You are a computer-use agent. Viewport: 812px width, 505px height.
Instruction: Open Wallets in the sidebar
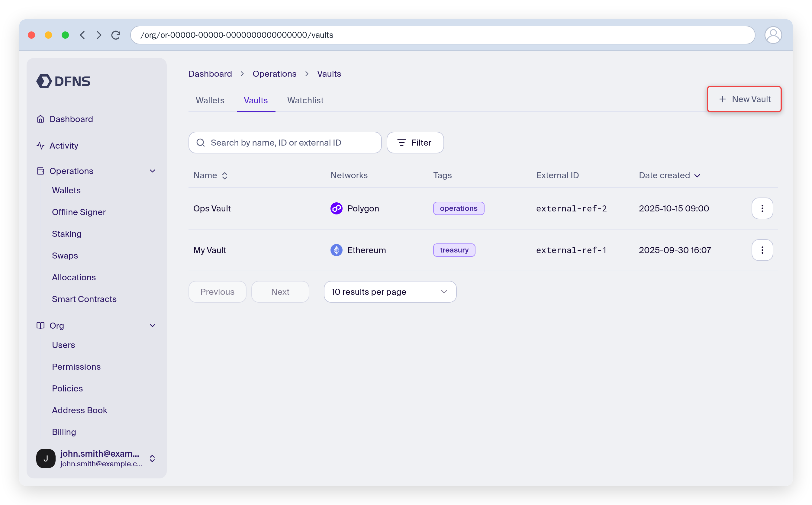[66, 190]
